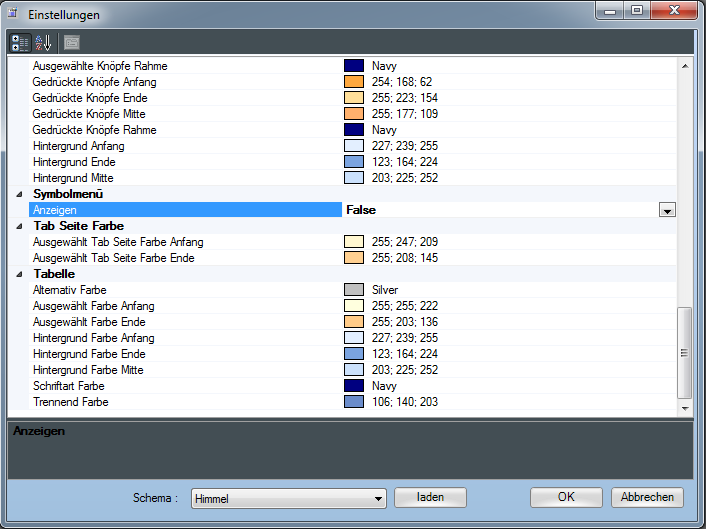
Task: Open the Anzeigen False value dropdown
Action: [667, 210]
